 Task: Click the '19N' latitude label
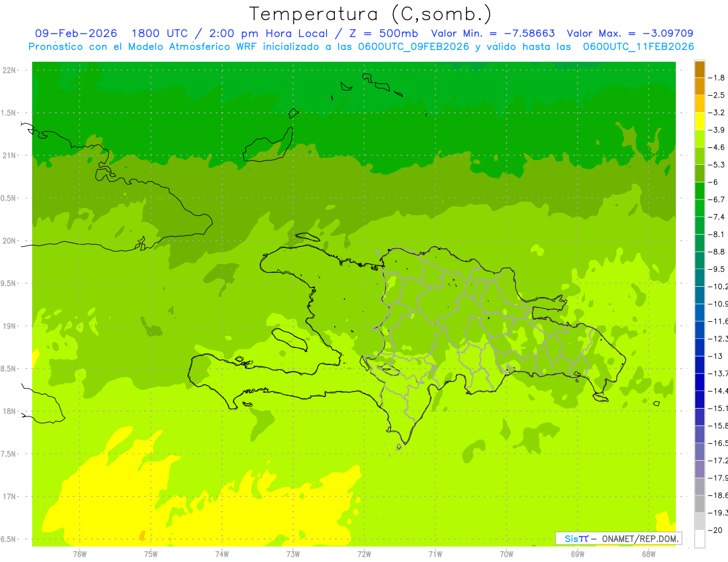point(10,326)
